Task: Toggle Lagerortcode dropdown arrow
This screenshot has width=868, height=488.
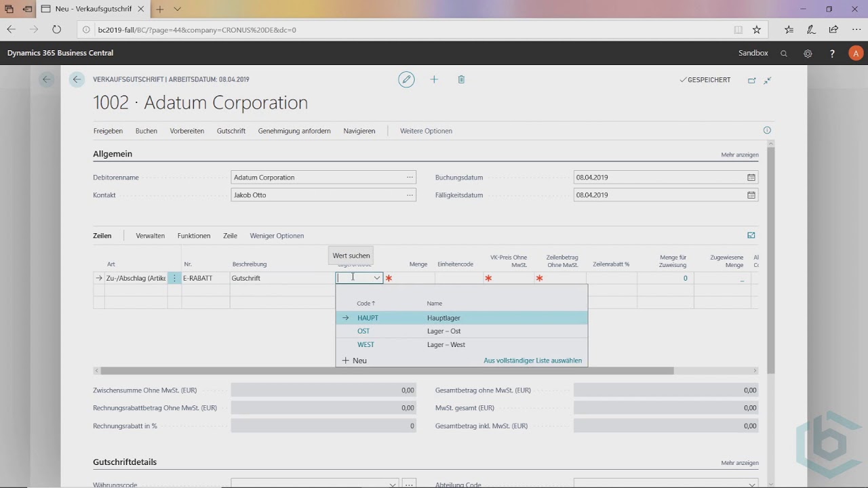Action: pos(377,278)
